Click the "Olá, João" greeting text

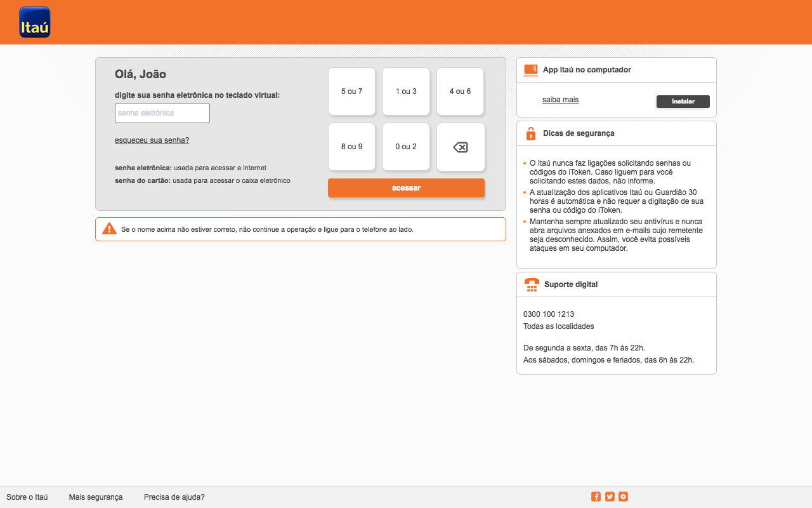pos(140,74)
